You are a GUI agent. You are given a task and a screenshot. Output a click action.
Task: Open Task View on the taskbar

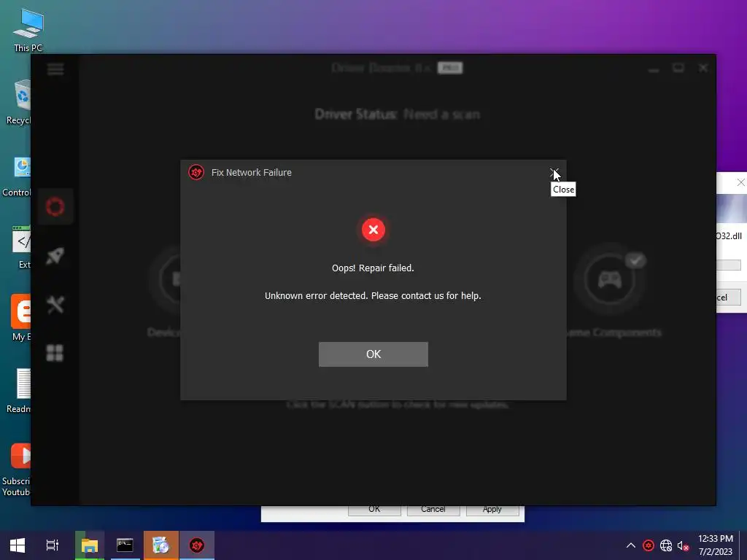pyautogui.click(x=53, y=545)
